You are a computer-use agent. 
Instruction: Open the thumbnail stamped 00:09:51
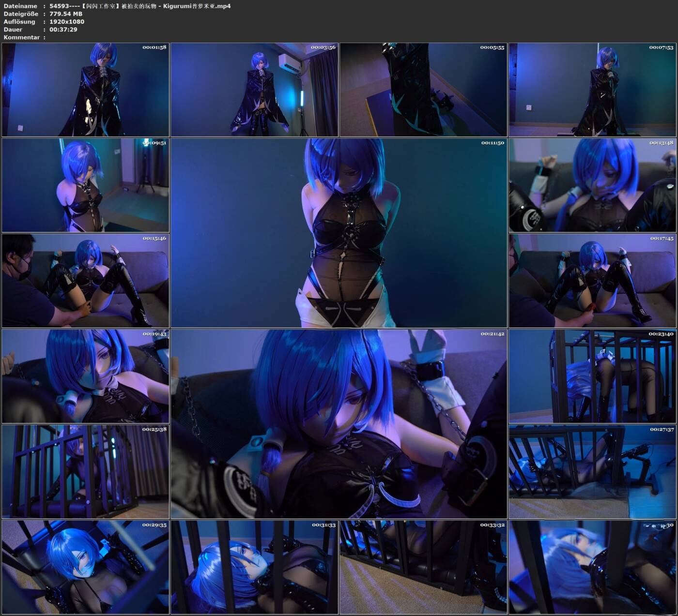85,185
